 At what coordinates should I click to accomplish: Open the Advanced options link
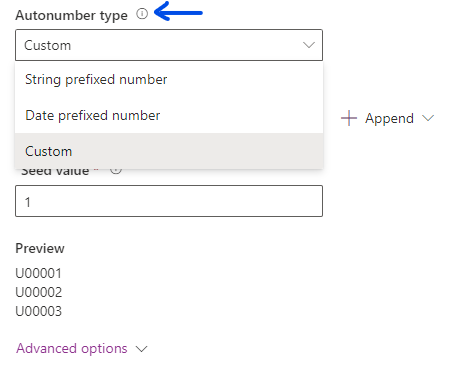[72, 348]
